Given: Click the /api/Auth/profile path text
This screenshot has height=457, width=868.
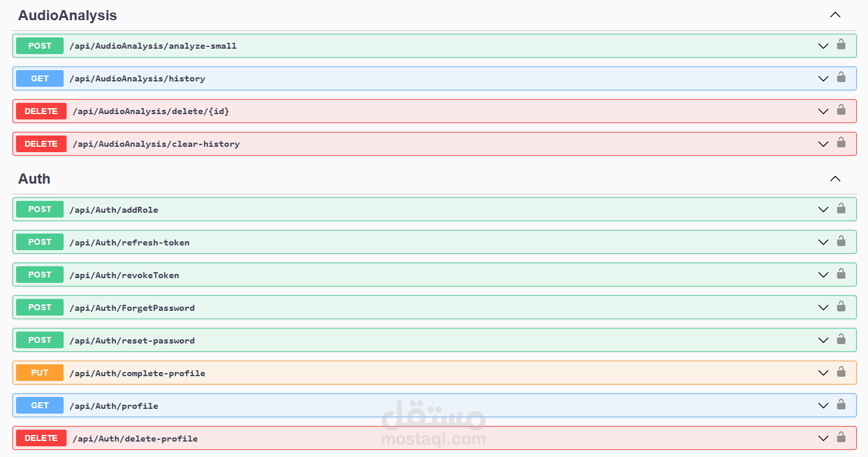Looking at the screenshot, I should 114,406.
